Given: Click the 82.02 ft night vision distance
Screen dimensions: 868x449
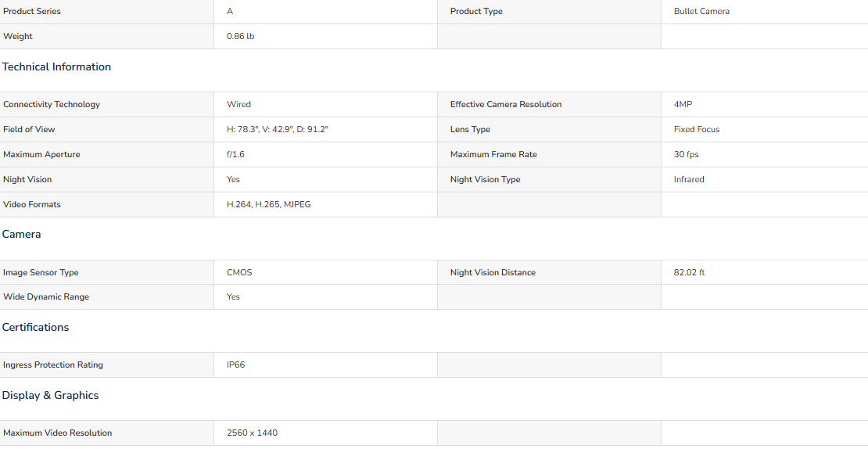Looking at the screenshot, I should [x=689, y=272].
